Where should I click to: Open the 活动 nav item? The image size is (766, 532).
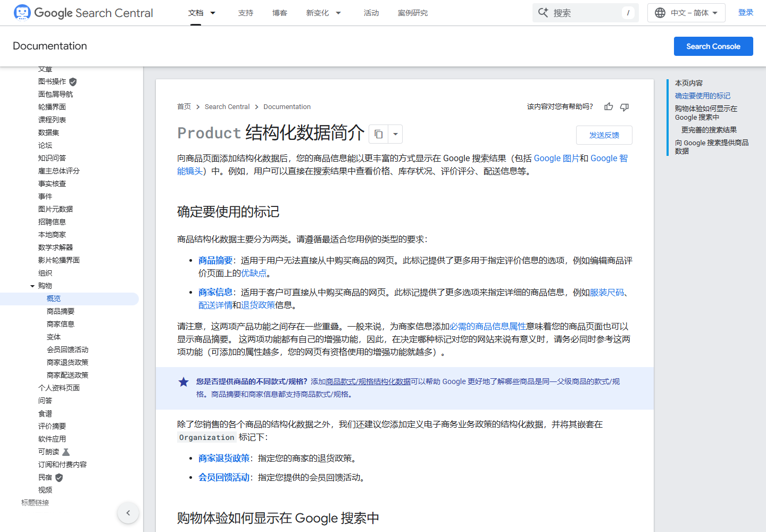pos(371,13)
